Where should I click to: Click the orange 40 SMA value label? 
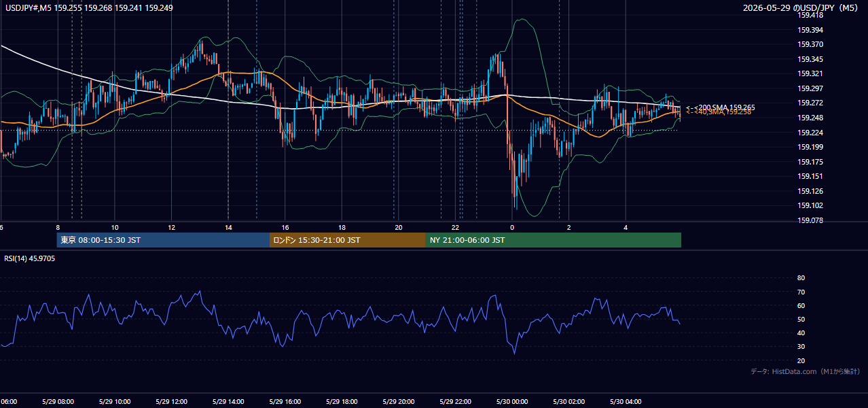coord(719,112)
